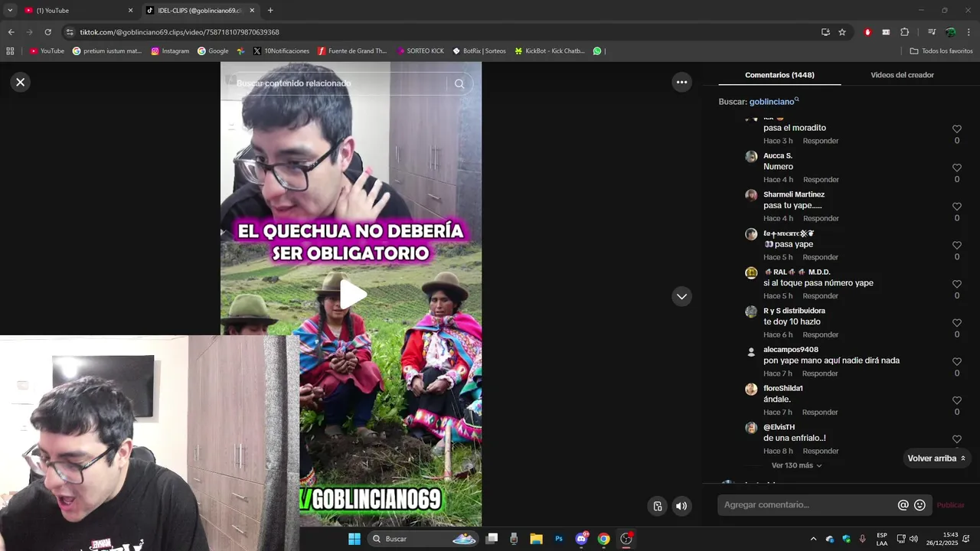Image resolution: width=980 pixels, height=551 pixels.
Task: Open Discord from the taskbar
Action: pyautogui.click(x=582, y=539)
